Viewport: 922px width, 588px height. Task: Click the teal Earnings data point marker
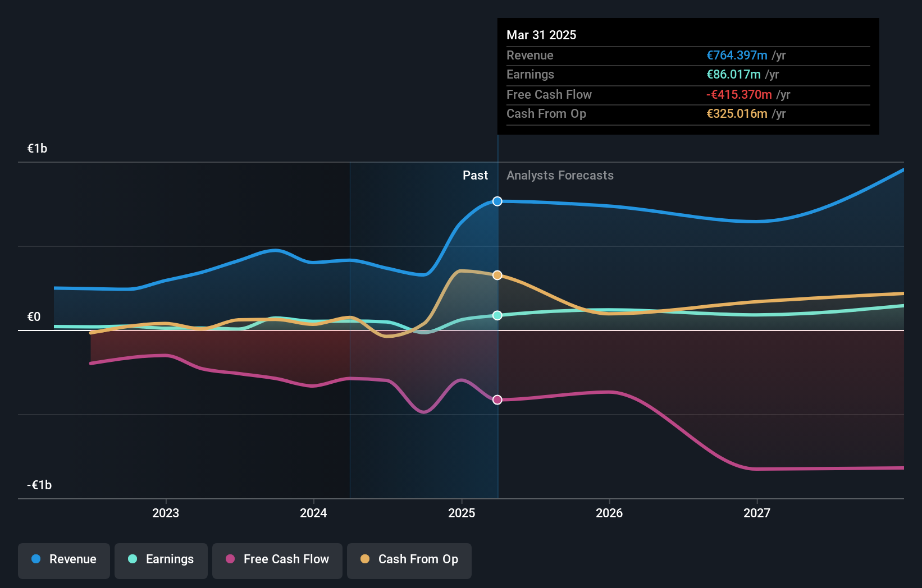point(497,315)
